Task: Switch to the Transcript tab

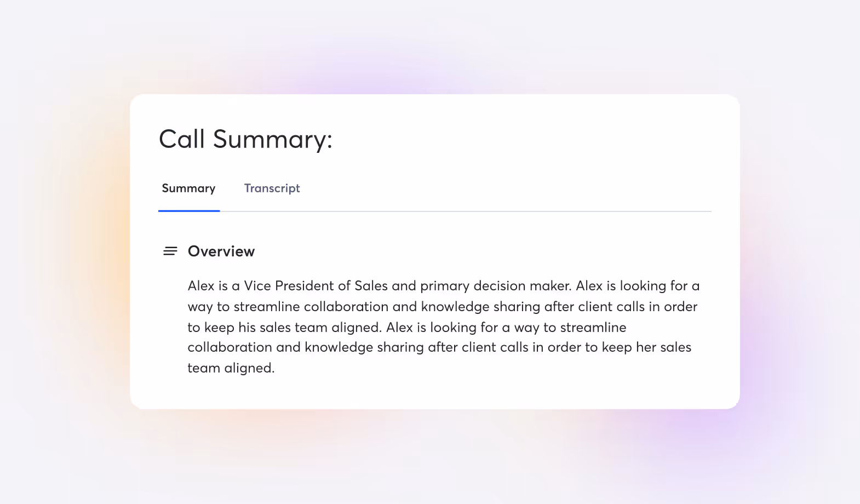Action: point(272,188)
